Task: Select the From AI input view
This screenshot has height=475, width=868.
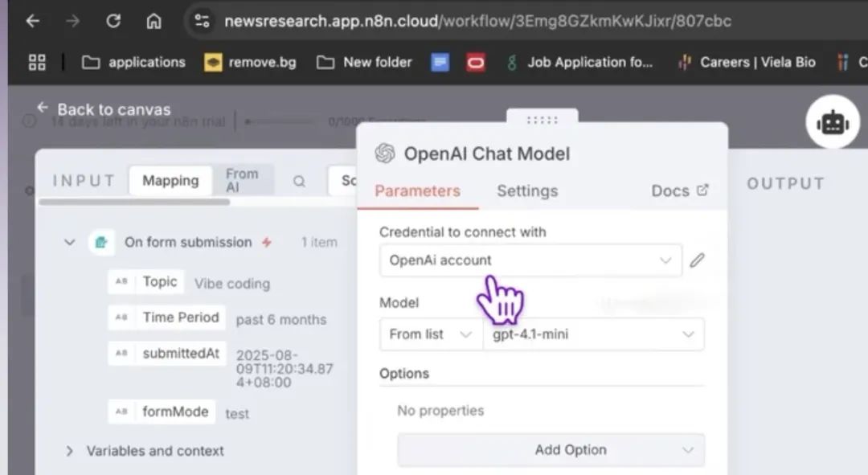Action: (243, 181)
